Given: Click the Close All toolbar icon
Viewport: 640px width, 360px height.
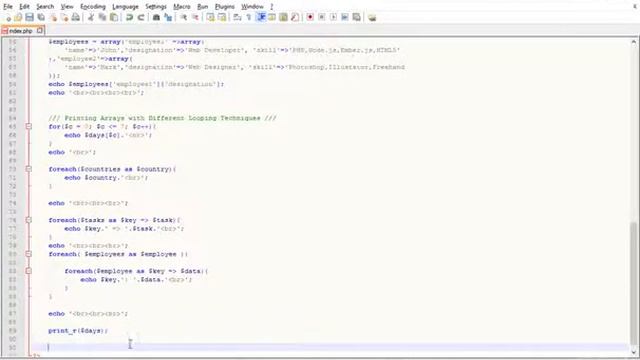Looking at the screenshot, I should [64, 17].
